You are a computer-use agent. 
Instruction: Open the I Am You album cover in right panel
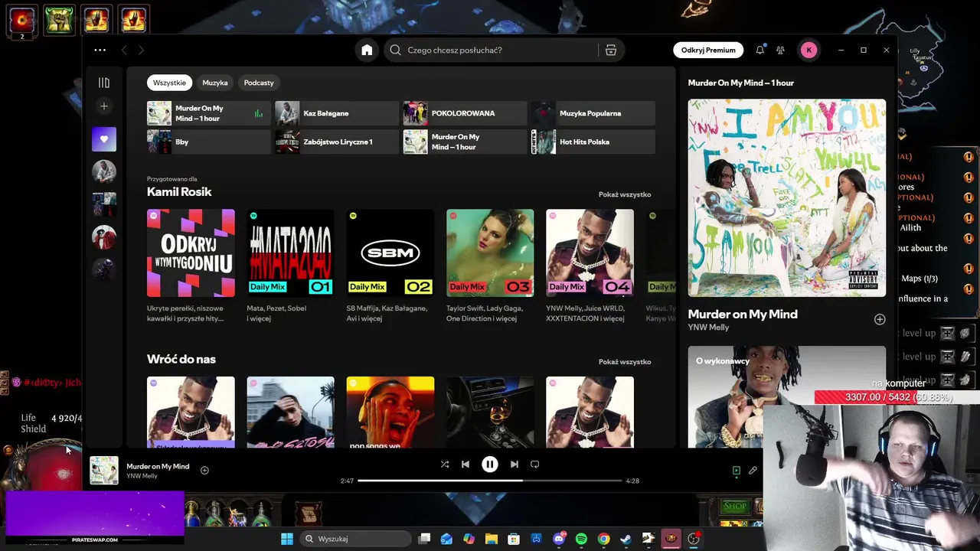787,197
